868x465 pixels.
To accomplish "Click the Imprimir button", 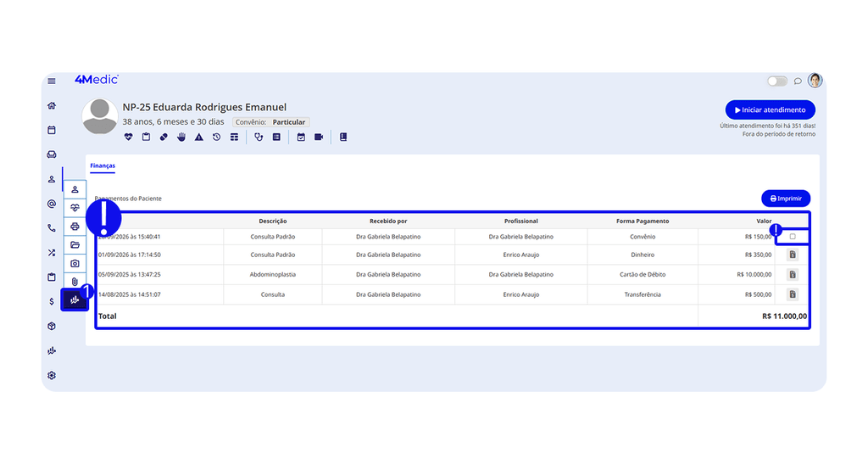I will [x=786, y=199].
